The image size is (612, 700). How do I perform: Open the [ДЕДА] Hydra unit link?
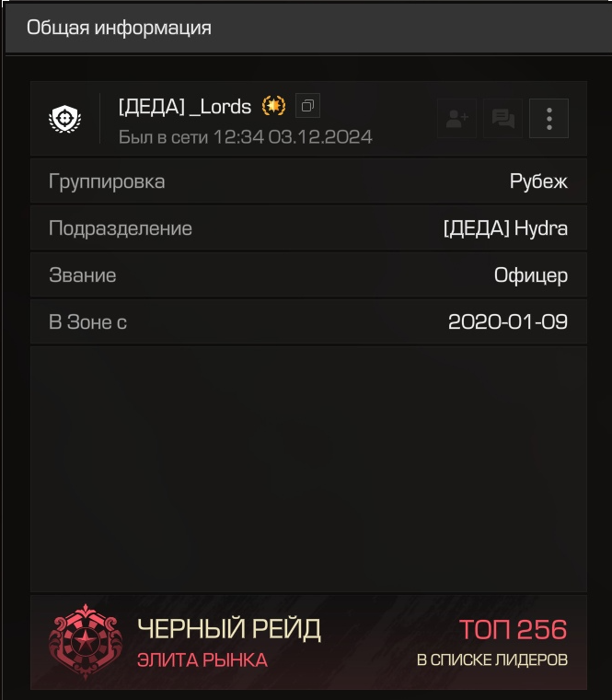click(506, 228)
